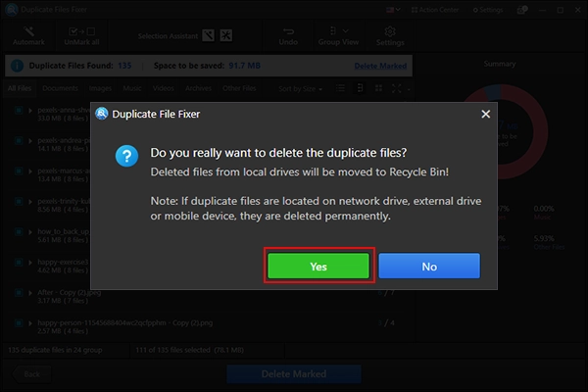Select the All Files tab
The image size is (588, 392).
coord(20,88)
